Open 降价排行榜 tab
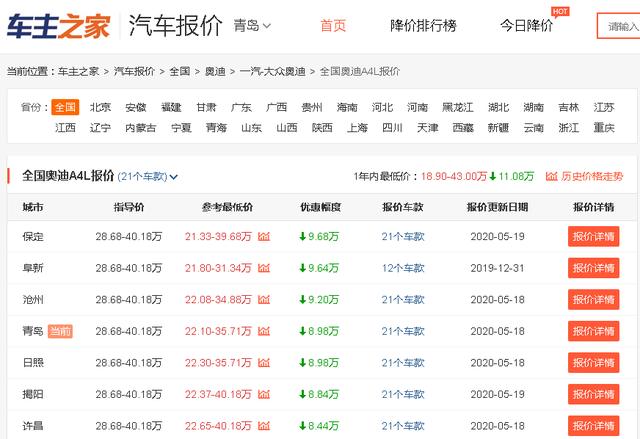 (x=423, y=26)
